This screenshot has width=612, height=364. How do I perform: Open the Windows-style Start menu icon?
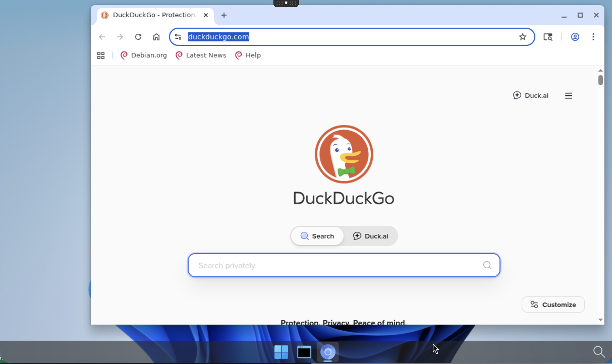[281, 352]
